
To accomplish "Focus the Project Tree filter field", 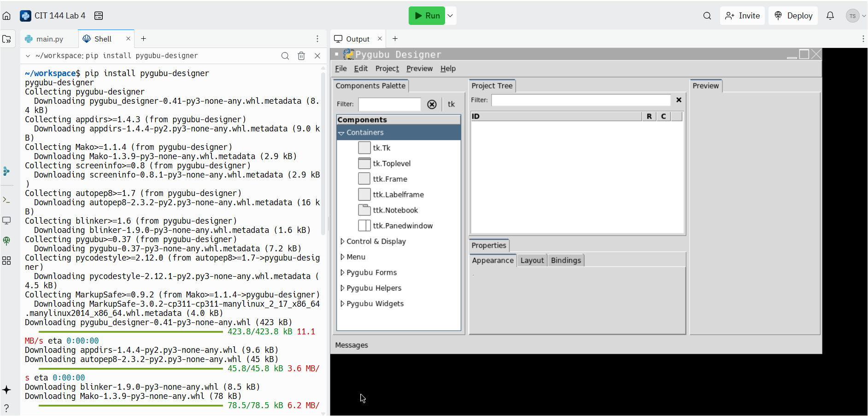I will 581,100.
